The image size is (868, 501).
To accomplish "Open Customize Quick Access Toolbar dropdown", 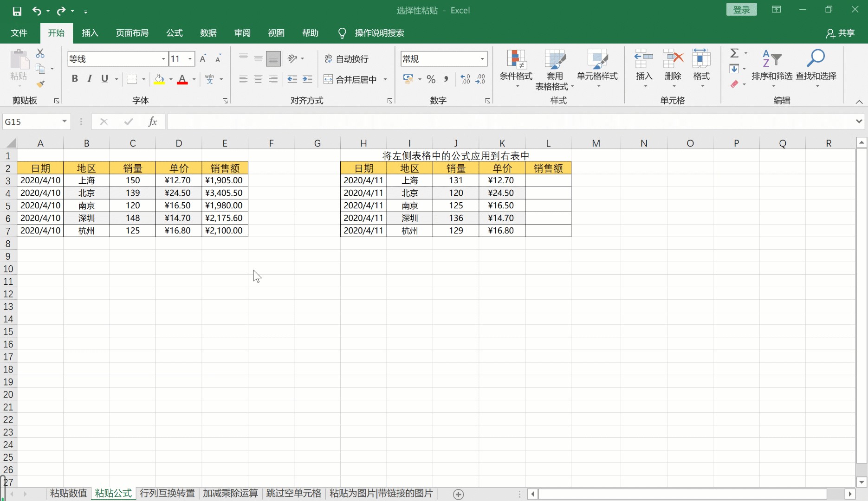I will tap(86, 11).
